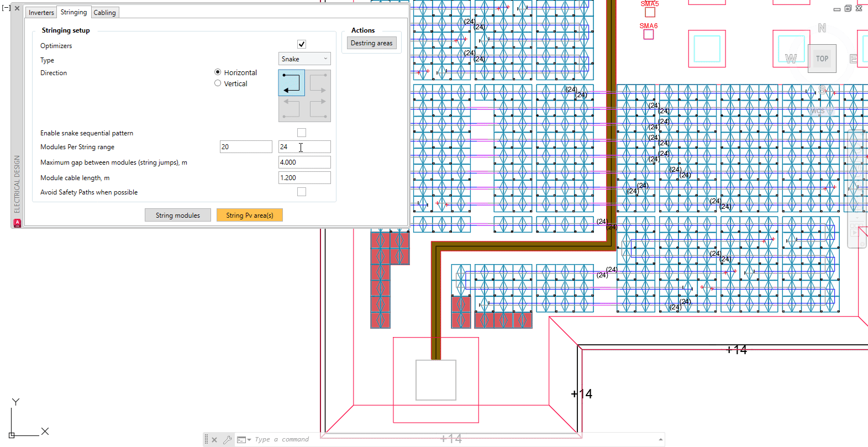Click the String Pv area(s) button

click(x=250, y=215)
